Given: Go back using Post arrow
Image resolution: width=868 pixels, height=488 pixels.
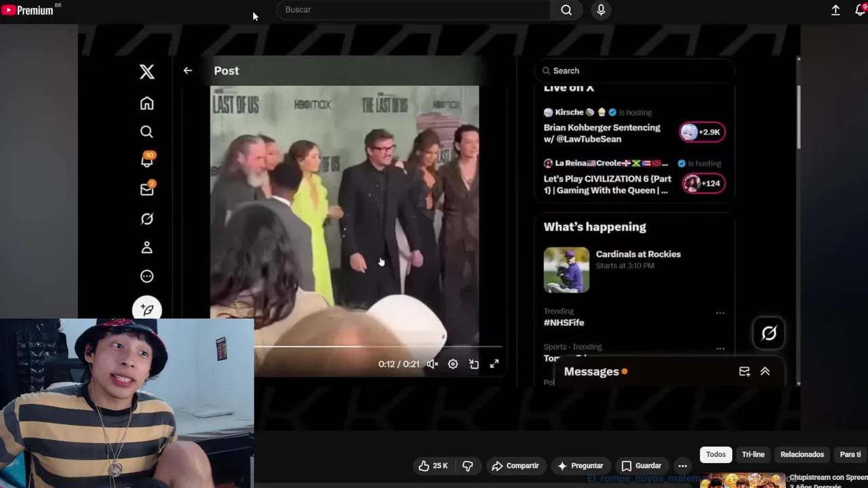Looking at the screenshot, I should (188, 70).
